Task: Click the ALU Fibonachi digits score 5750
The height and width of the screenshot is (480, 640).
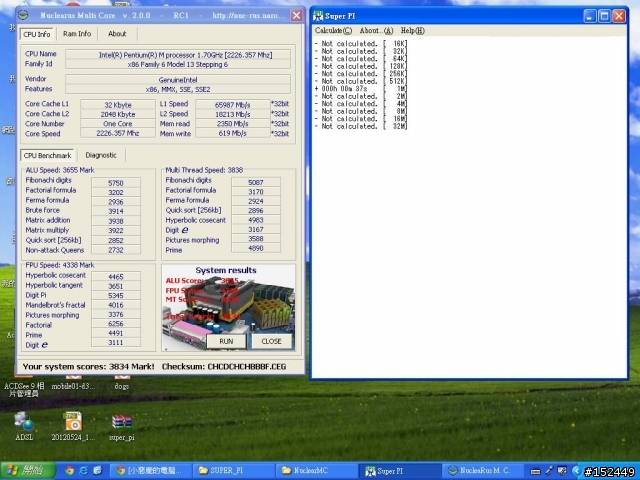Action: point(116,183)
